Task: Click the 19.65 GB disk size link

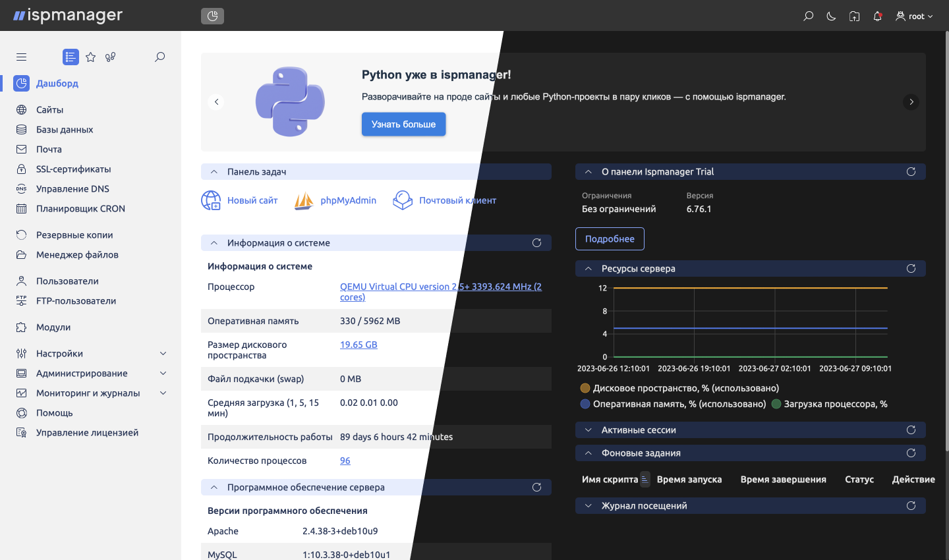Action: 359,345
